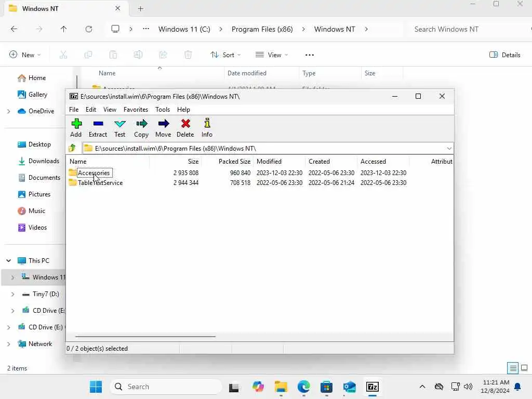The height and width of the screenshot is (399, 532).
Task: Expand the chevron after Windows NT breadcrumb
Action: [x=366, y=29]
